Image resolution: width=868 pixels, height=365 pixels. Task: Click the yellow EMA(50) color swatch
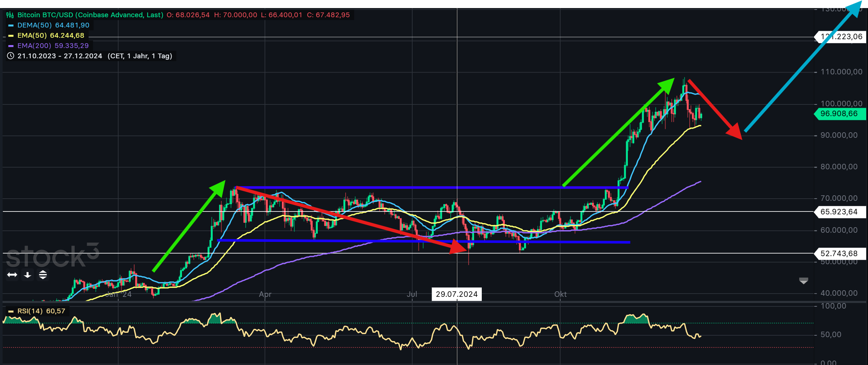pos(11,36)
